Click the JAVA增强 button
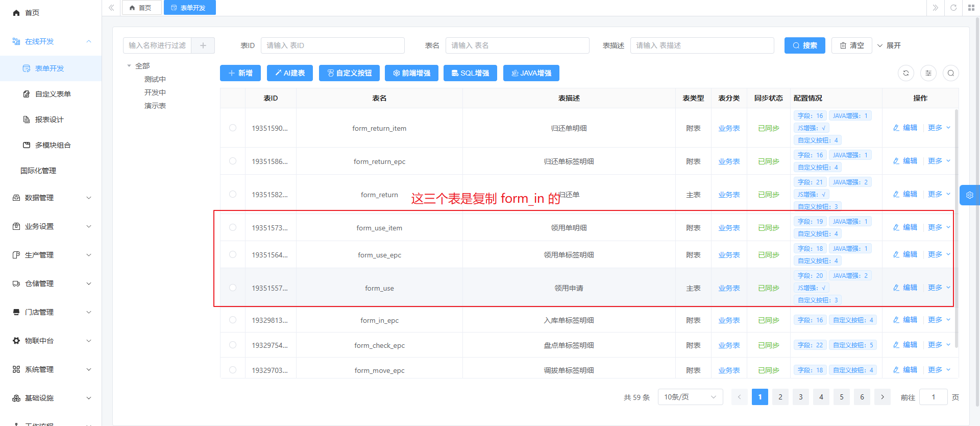The width and height of the screenshot is (980, 426). [531, 73]
